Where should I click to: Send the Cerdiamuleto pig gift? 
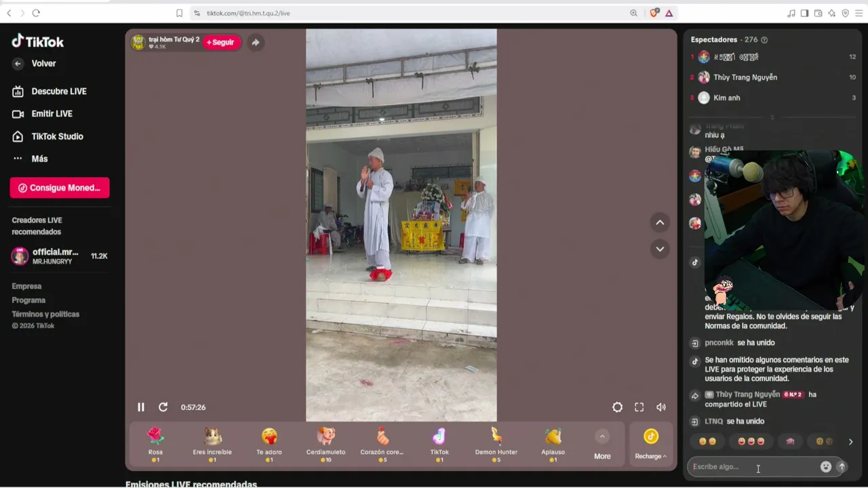tap(325, 445)
